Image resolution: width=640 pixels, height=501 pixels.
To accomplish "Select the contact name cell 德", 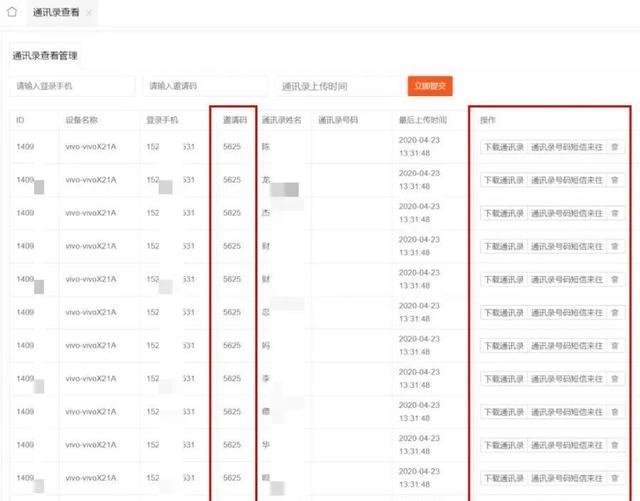I will (266, 412).
